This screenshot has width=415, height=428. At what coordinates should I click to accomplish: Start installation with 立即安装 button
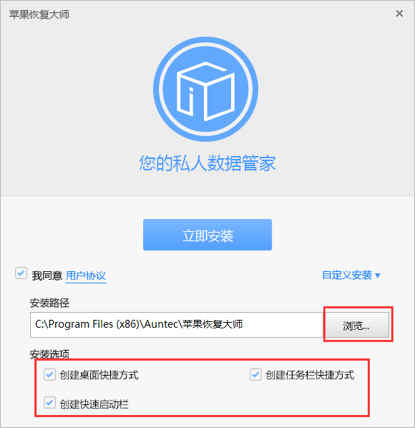[207, 235]
